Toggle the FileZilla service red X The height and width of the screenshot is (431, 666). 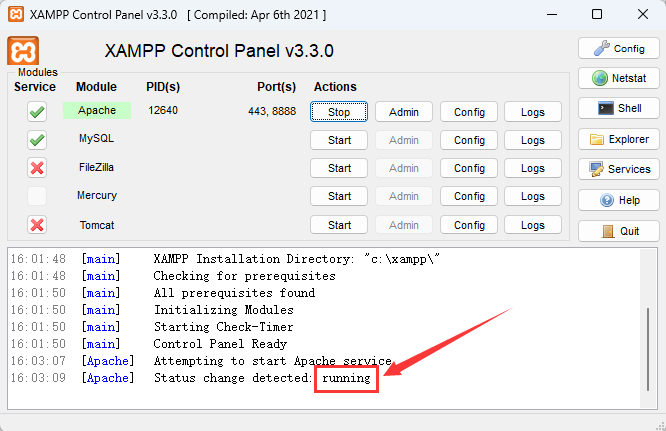[37, 168]
